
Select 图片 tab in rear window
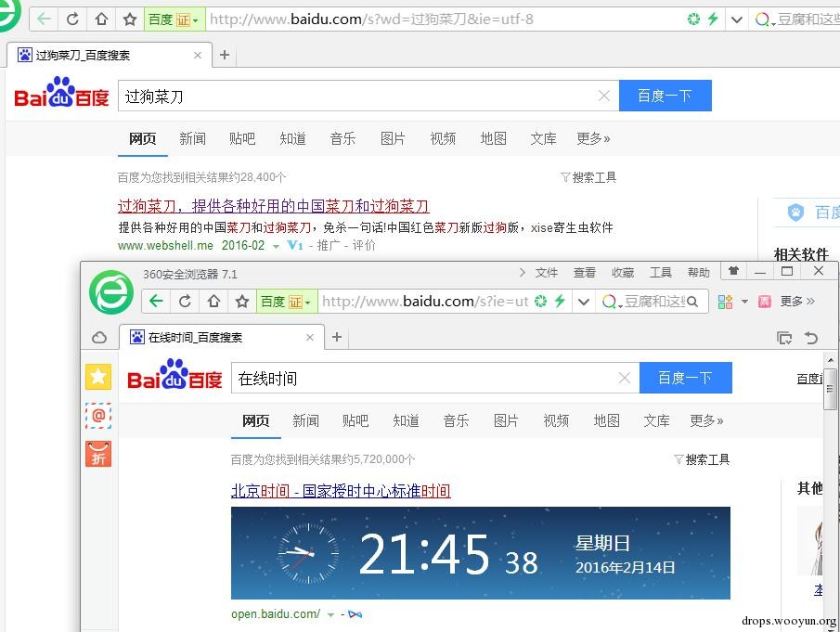click(x=393, y=138)
